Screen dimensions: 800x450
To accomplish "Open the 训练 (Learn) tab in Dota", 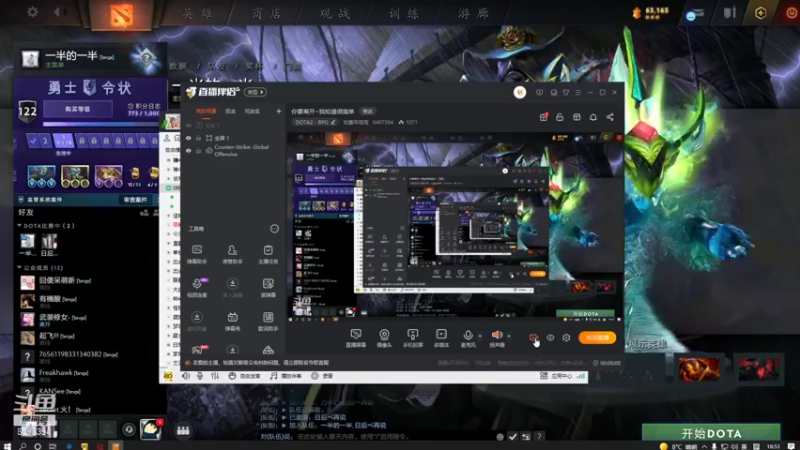I will pyautogui.click(x=404, y=13).
